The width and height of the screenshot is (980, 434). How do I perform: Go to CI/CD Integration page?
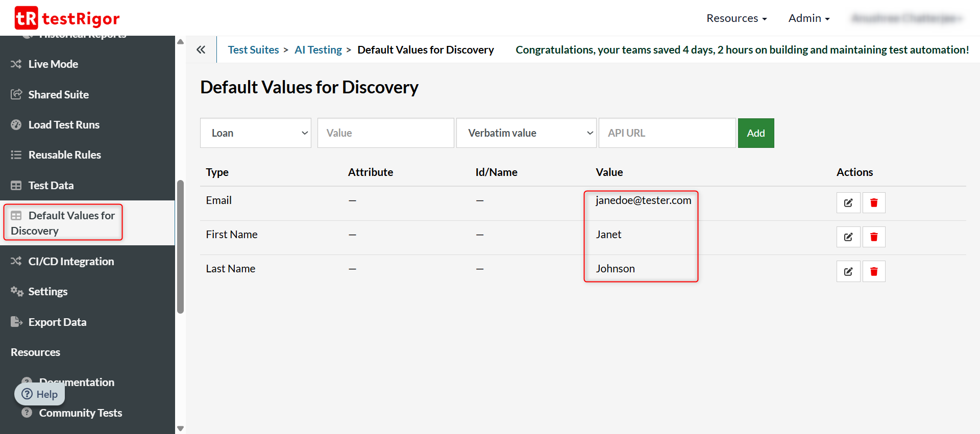71,262
